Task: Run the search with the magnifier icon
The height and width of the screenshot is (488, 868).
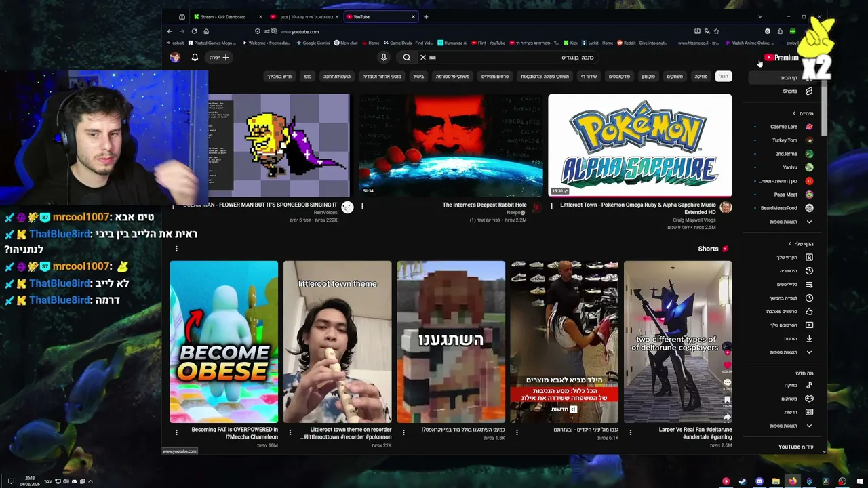Action: coord(406,58)
